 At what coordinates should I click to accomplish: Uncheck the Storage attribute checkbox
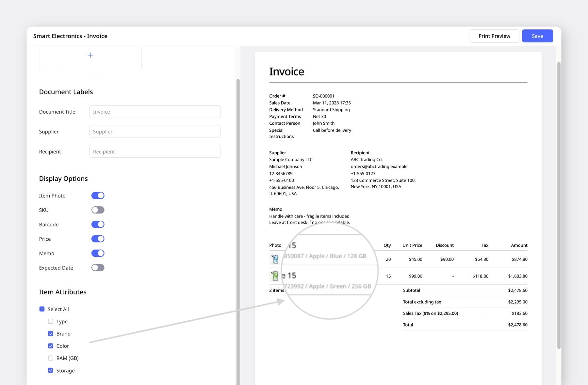[51, 370]
